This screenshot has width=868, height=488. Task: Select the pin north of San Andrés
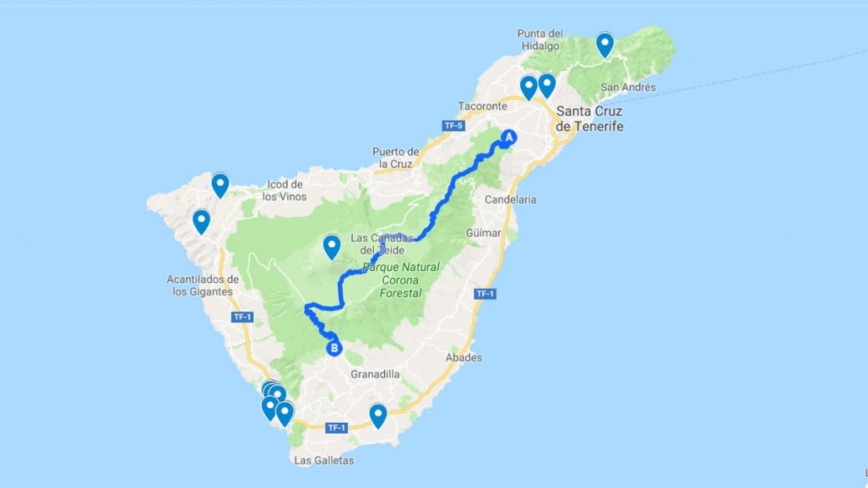[x=604, y=45]
